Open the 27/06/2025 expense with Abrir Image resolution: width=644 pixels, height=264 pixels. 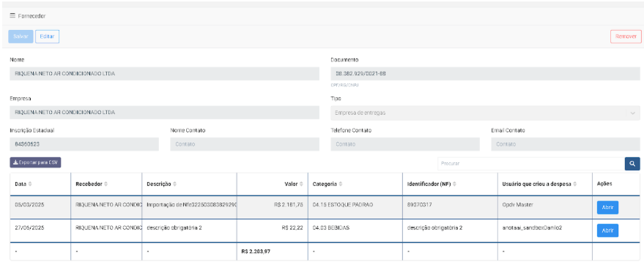click(x=607, y=230)
